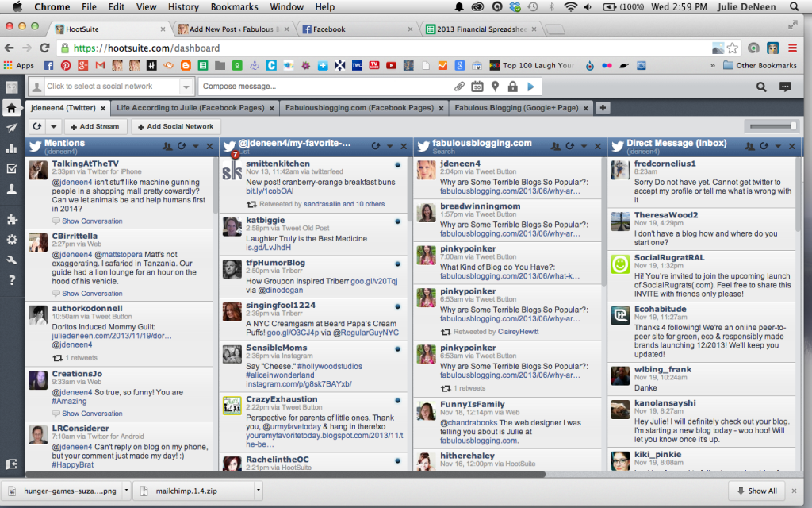Open the my-favorite stream options dropdown
This screenshot has height=508, width=812.
tap(390, 146)
